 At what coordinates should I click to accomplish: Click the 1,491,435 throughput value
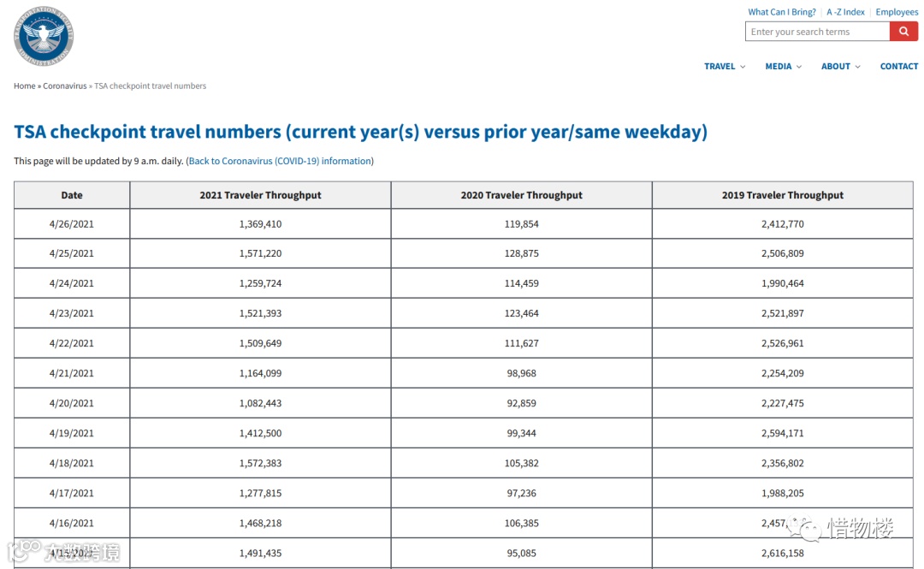[260, 554]
